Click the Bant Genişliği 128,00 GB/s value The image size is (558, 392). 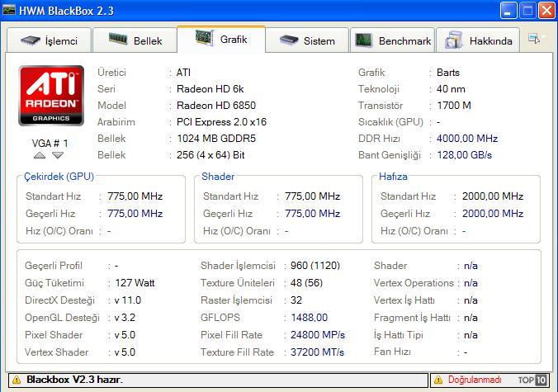pyautogui.click(x=464, y=155)
